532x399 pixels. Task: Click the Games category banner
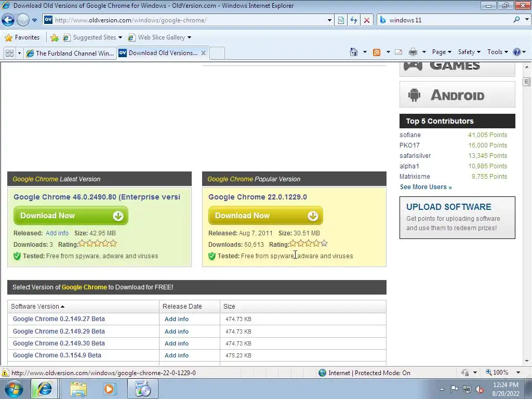(x=457, y=69)
